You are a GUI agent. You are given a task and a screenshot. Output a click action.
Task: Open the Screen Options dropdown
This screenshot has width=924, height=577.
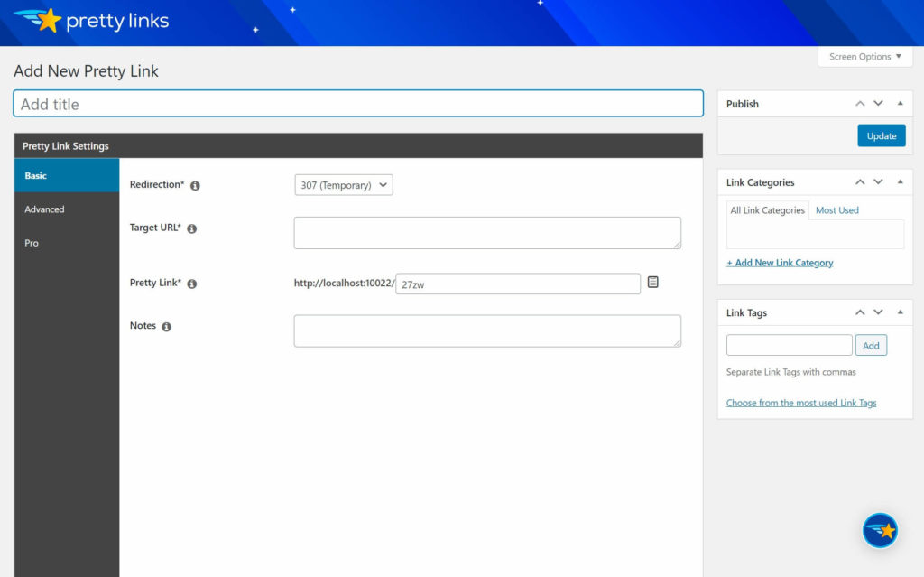tap(864, 56)
